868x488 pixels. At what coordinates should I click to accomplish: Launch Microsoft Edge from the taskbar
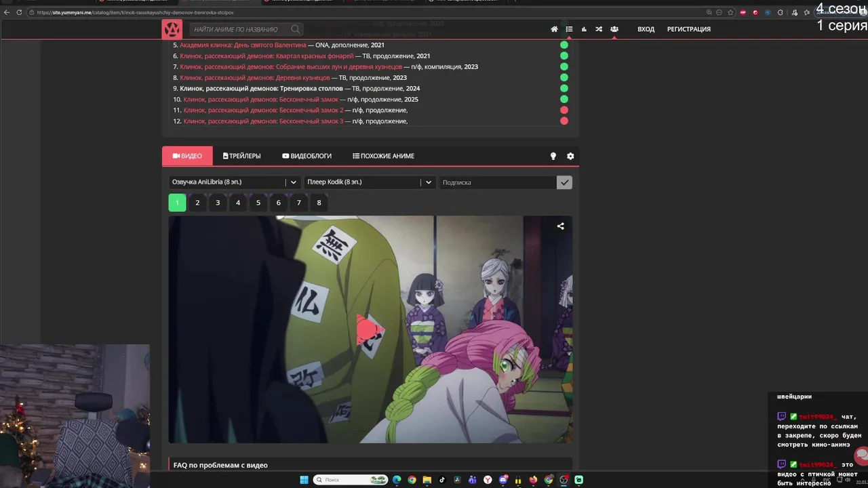397,480
